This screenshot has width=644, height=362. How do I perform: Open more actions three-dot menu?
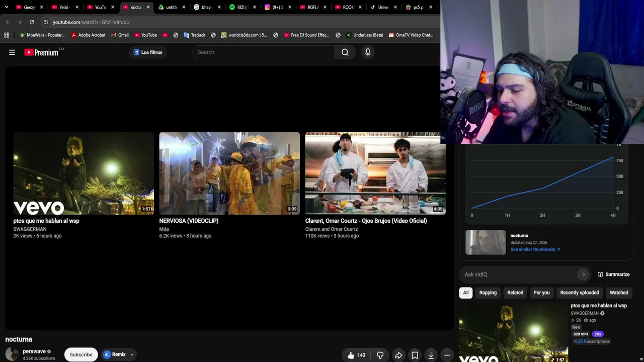tap(447, 355)
